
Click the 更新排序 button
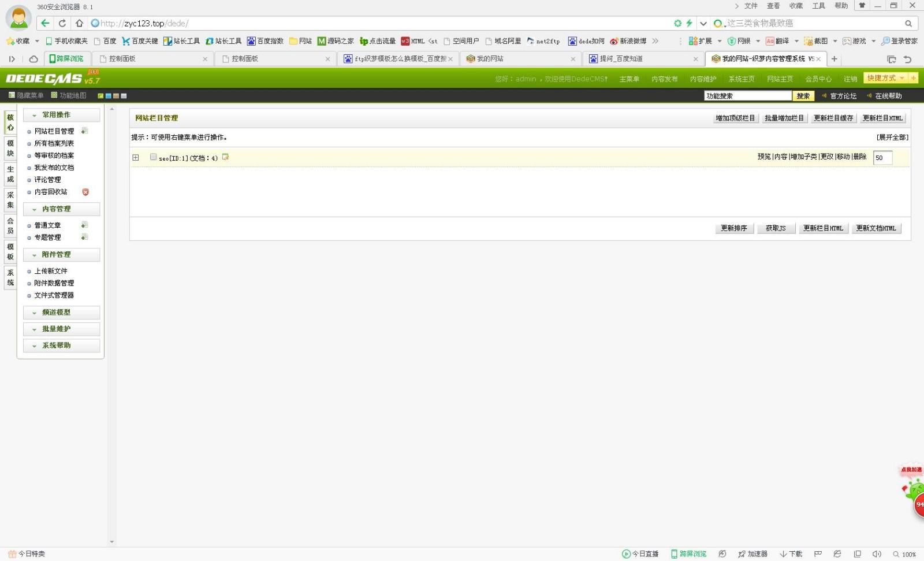(x=734, y=228)
